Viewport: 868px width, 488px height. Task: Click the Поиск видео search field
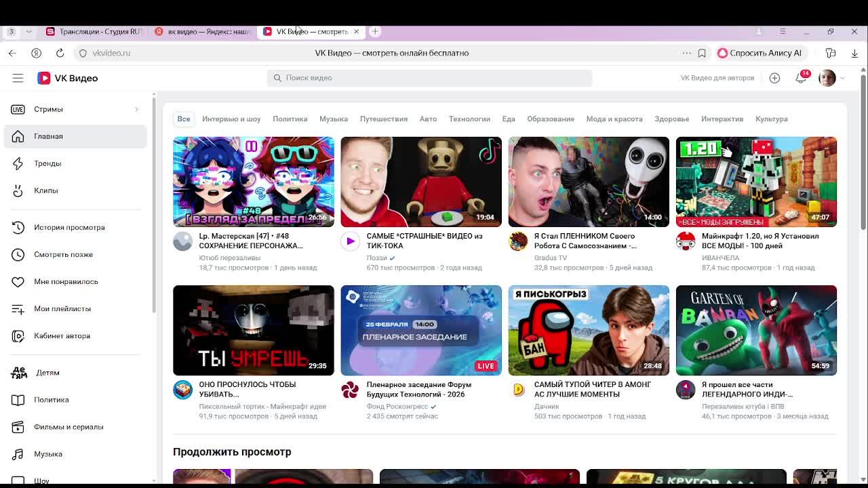pos(429,78)
